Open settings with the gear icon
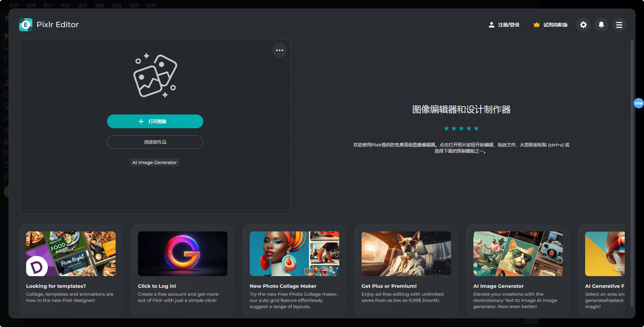The image size is (644, 327). coord(583,25)
